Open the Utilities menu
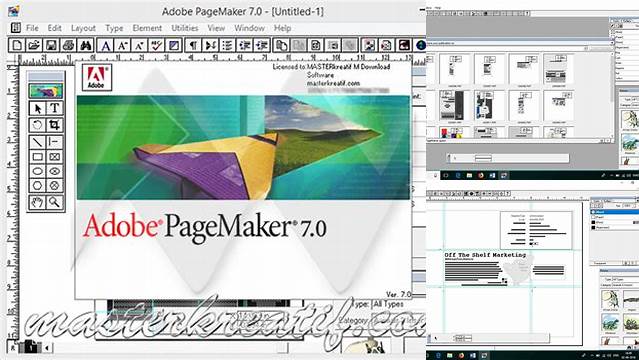This screenshot has height=360, width=639. (x=185, y=28)
